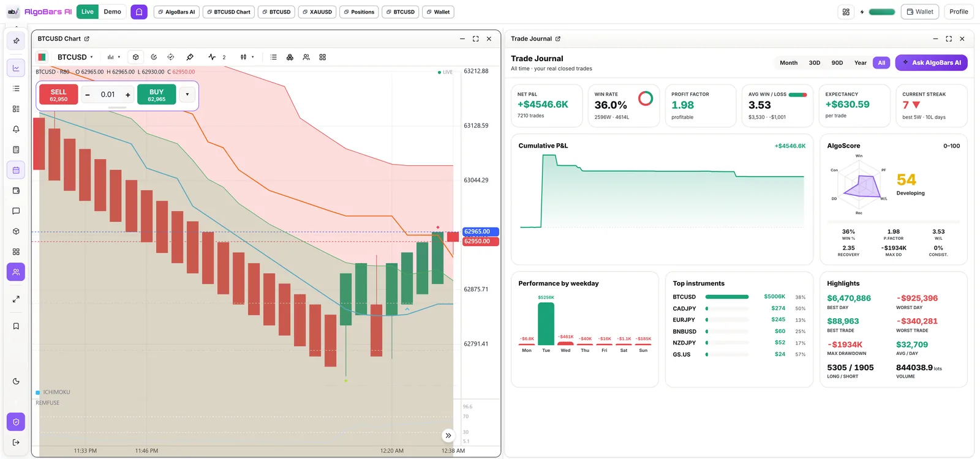Click the target crosshair icon in chart toolbar
The image size is (980, 459).
coord(171,57)
